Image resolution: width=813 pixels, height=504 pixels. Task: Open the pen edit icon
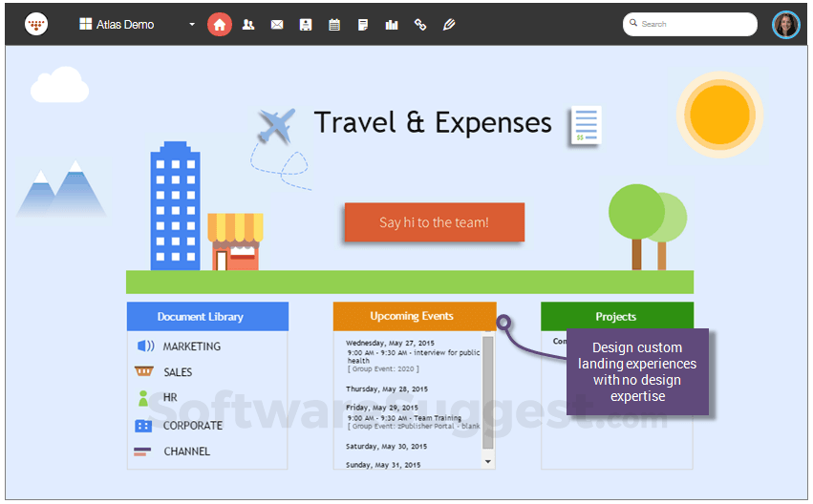[x=449, y=25]
